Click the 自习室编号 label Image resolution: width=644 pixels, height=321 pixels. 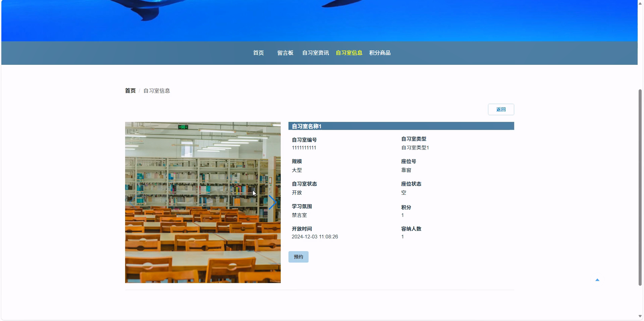(x=304, y=140)
